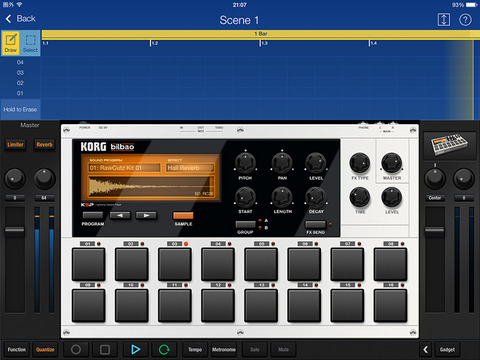
Task: Tap drum pad 01
Action: pyautogui.click(x=89, y=264)
